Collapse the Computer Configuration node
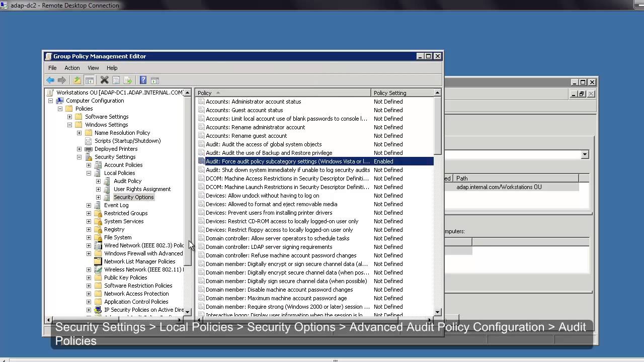This screenshot has width=644, height=362. click(x=50, y=101)
